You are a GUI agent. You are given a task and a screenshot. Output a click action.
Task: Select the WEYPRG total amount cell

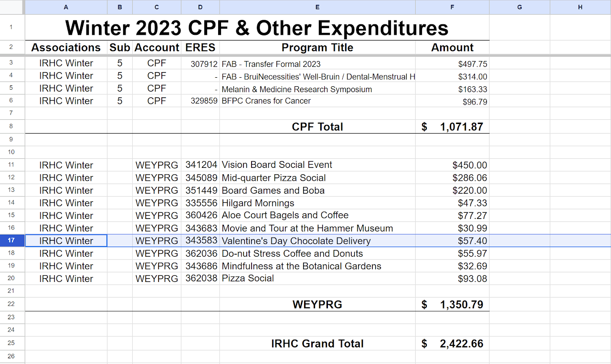coord(452,304)
